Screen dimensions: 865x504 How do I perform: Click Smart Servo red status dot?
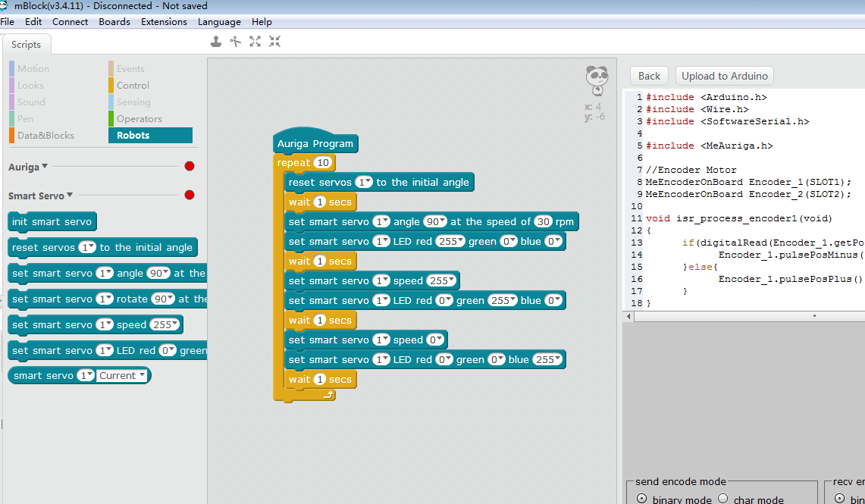[190, 195]
